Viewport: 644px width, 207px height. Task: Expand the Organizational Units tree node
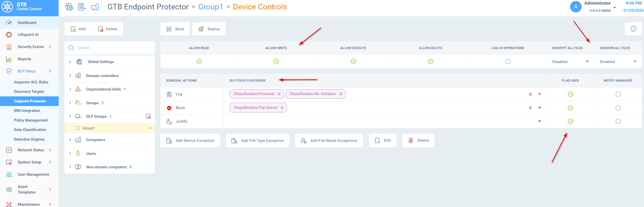tap(70, 89)
